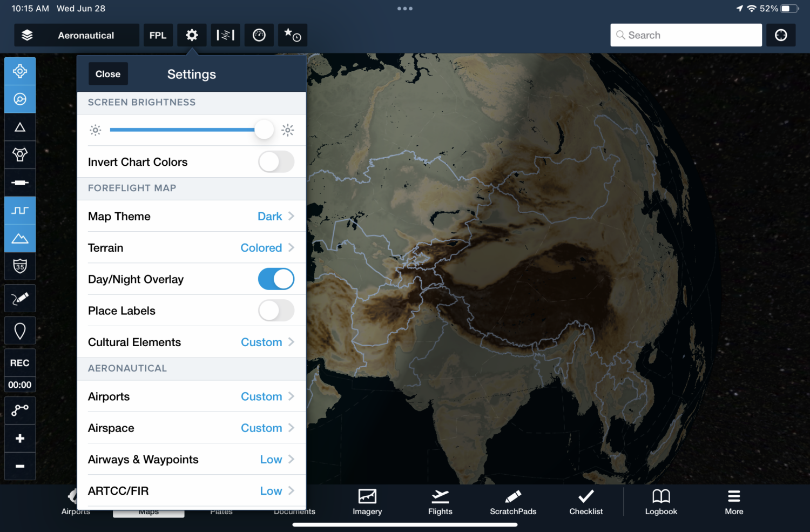The image size is (810, 532).
Task: Show the terrain profile view
Action: point(20,238)
